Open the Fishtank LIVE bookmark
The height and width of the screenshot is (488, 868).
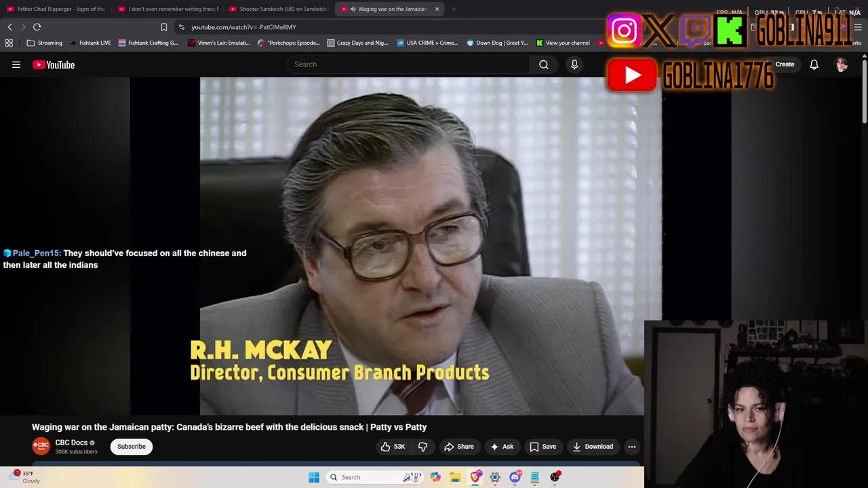point(90,43)
